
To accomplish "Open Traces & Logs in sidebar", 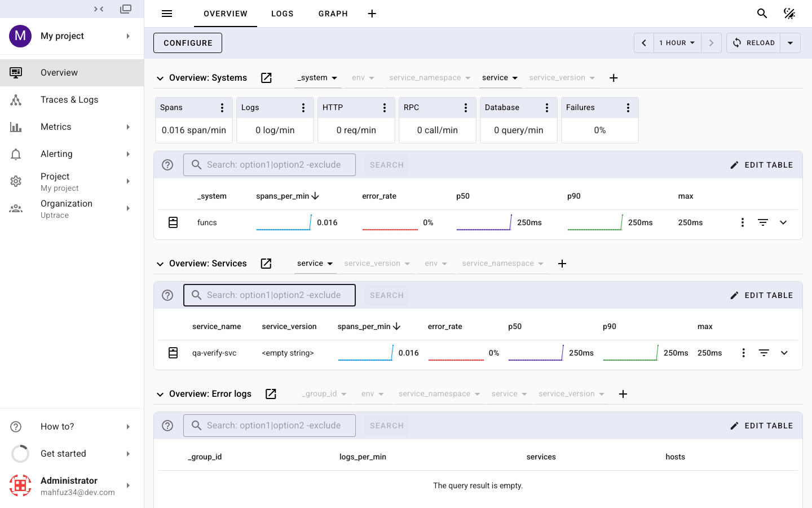I will (x=72, y=100).
